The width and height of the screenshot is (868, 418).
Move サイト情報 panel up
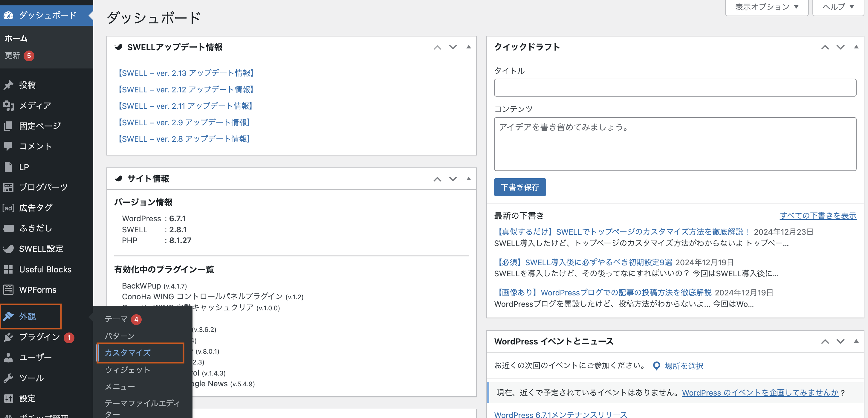click(x=437, y=179)
